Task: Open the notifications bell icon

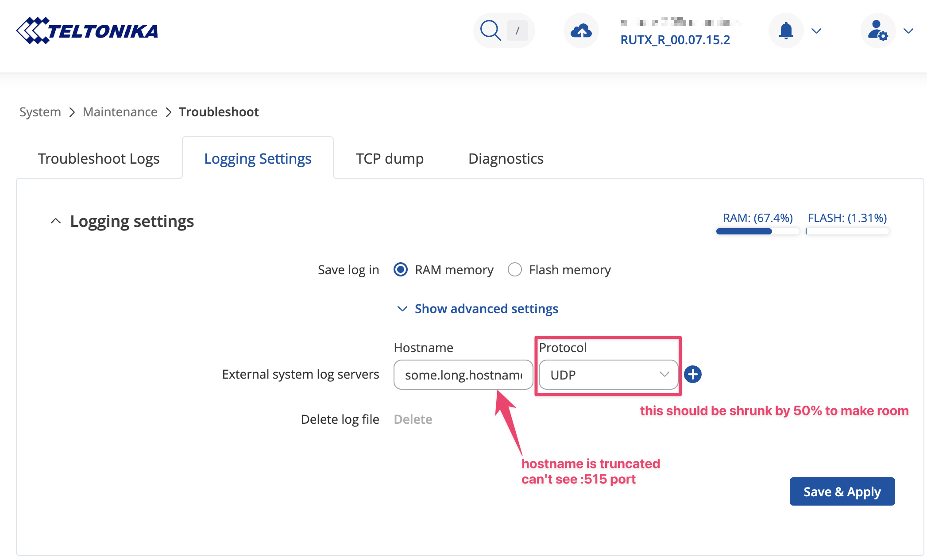Action: (x=786, y=31)
